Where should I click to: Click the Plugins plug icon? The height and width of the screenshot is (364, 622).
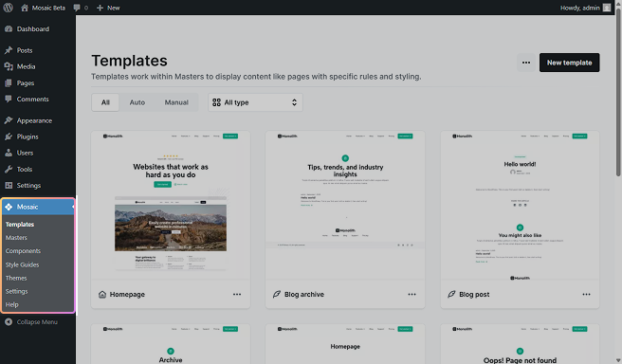tap(9, 136)
